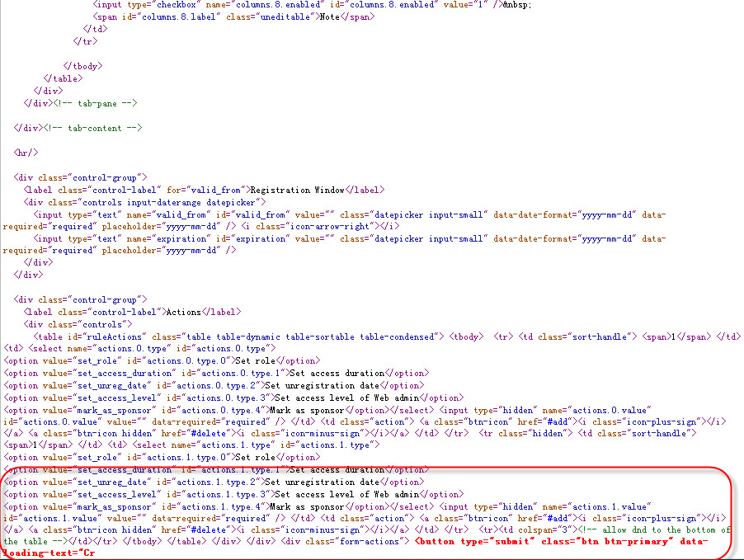Click the option with id actions.0.type.1
This screenshot has width=744, height=560.
coord(230,374)
